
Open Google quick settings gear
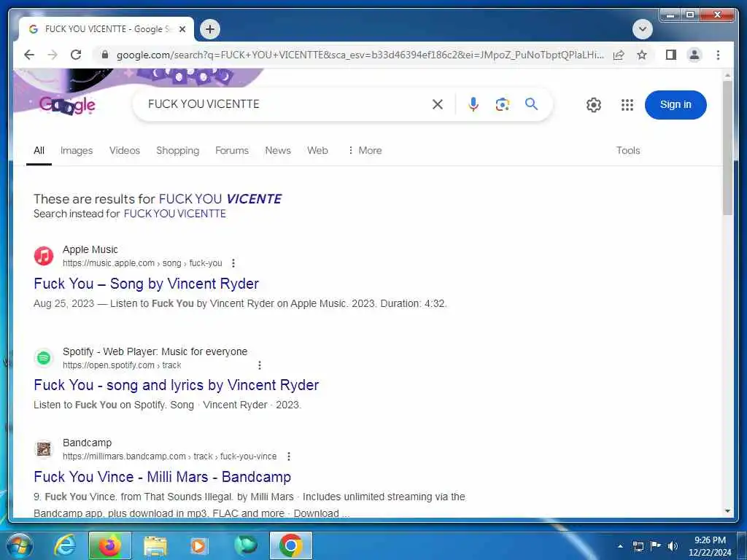[x=594, y=105]
